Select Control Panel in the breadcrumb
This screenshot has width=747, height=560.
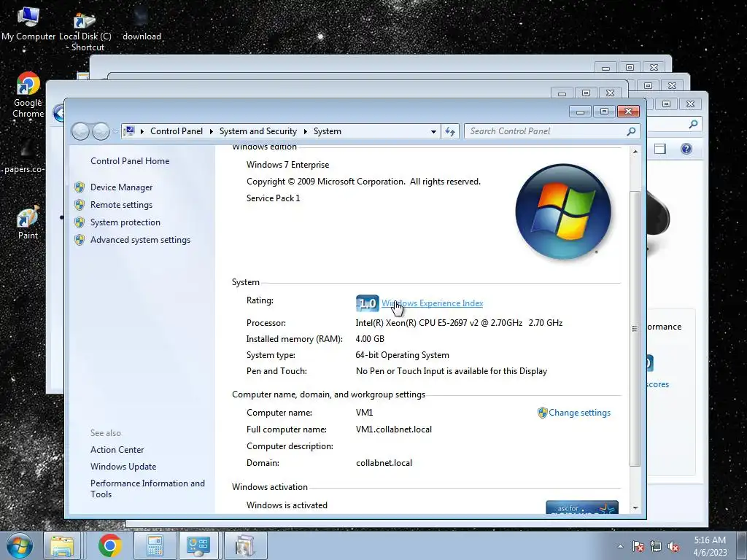177,131
